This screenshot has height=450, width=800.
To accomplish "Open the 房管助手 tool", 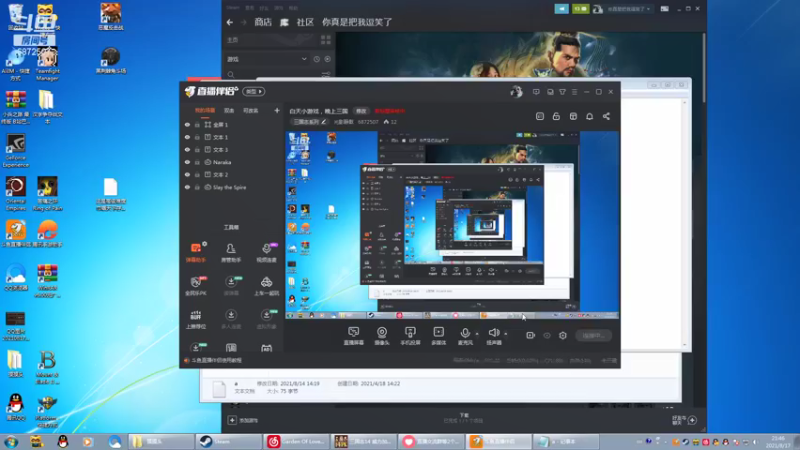I will [231, 253].
